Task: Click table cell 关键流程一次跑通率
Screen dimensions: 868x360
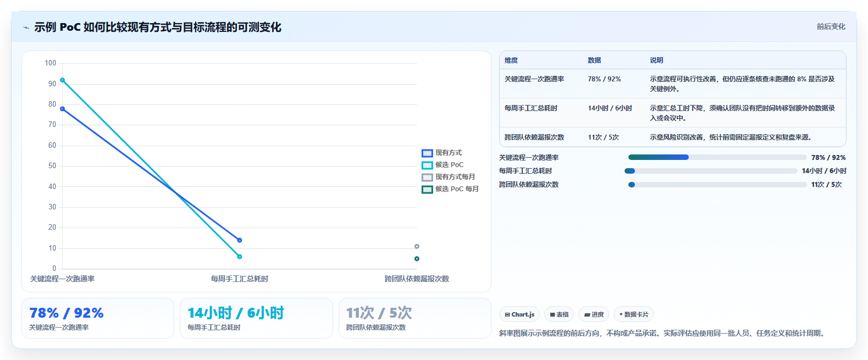Action: (x=534, y=79)
